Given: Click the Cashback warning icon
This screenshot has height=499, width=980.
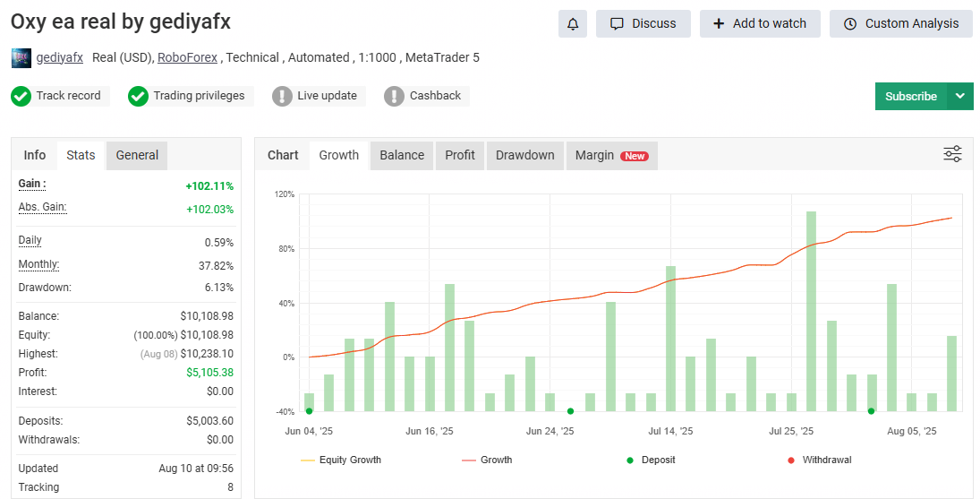Looking at the screenshot, I should (x=394, y=96).
